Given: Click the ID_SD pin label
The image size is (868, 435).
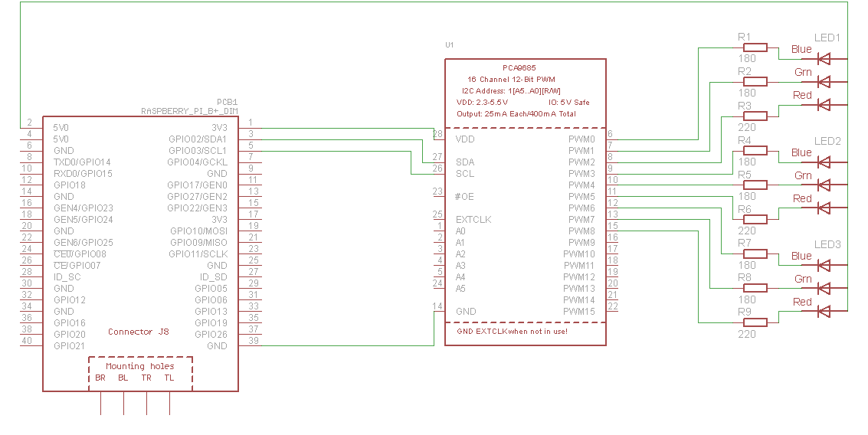Looking at the screenshot, I should (214, 276).
